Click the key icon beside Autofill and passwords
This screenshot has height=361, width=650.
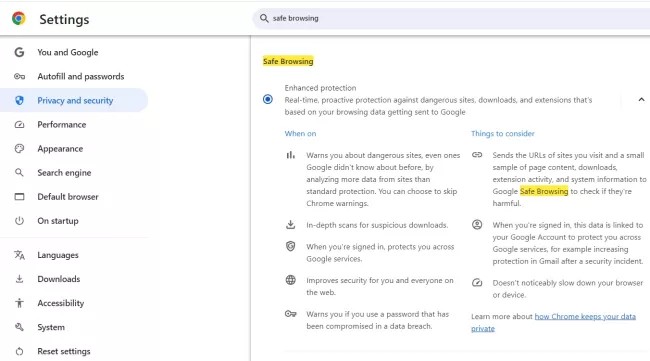(19, 76)
